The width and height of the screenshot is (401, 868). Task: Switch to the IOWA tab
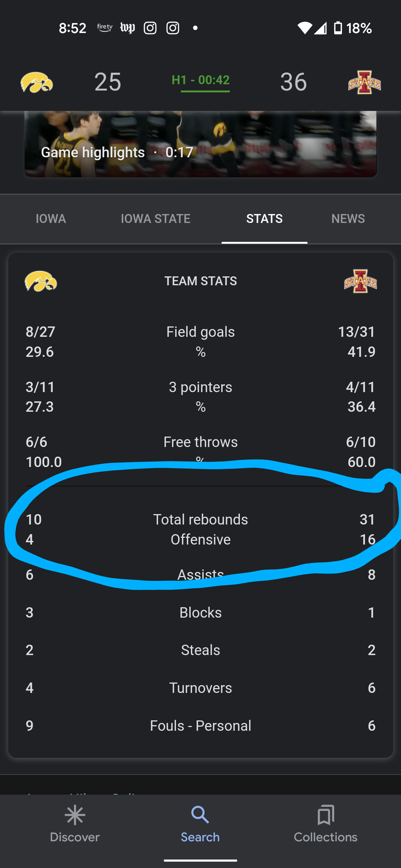(x=51, y=219)
